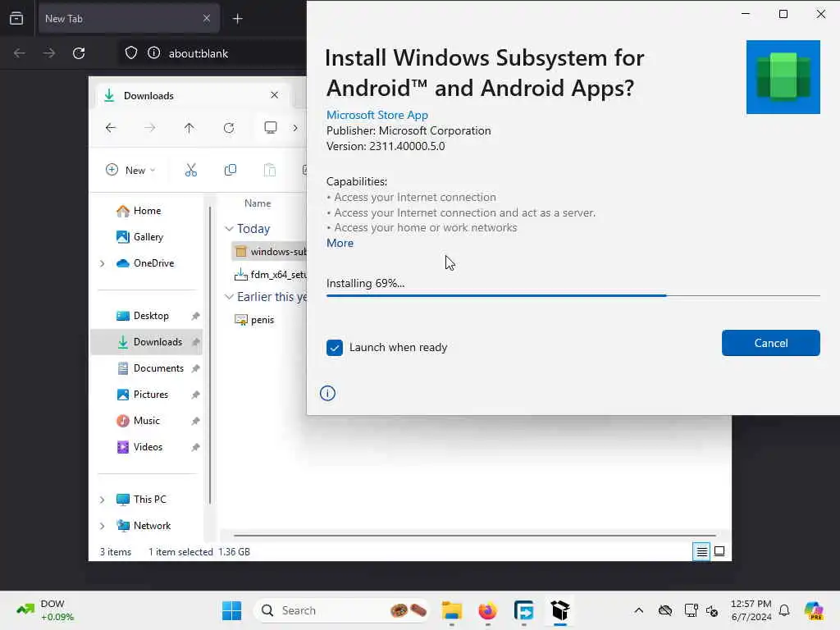Viewport: 840px width, 630px height.
Task: Open the Windows Start menu
Action: click(232, 610)
